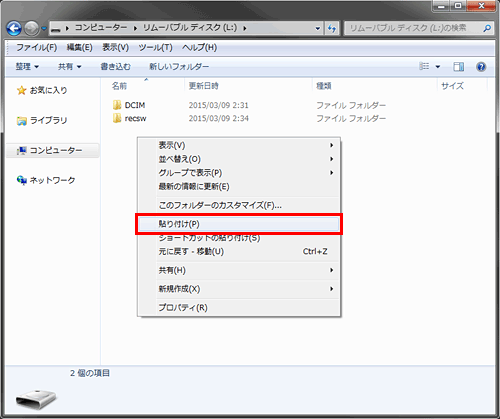Select the DCIM folder icon

117,105
